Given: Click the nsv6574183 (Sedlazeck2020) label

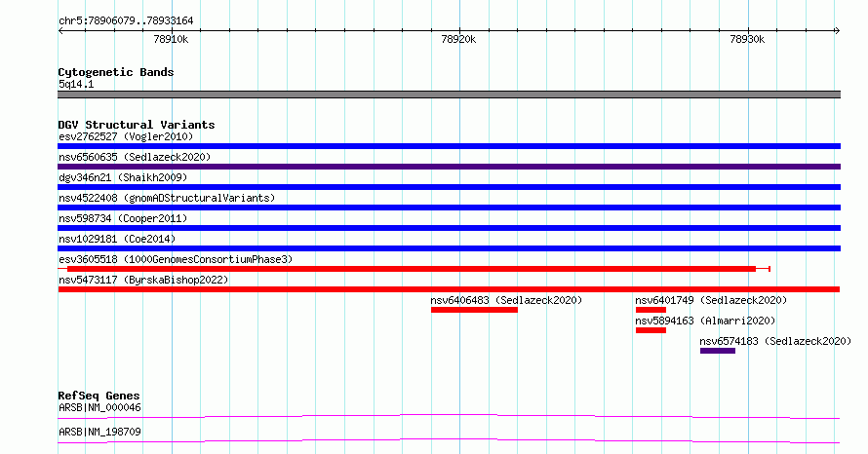Looking at the screenshot, I should (775, 341).
